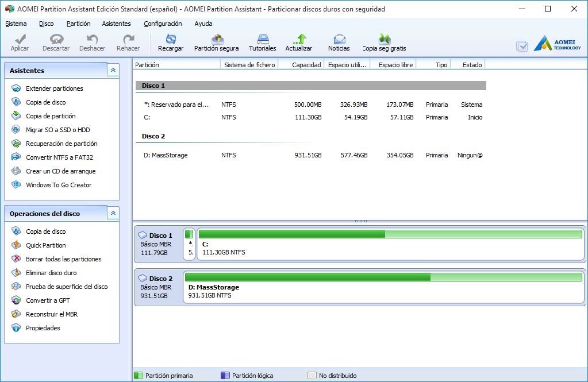588x382 pixels.
Task: Select the C: partition row in the list
Action: click(x=310, y=117)
